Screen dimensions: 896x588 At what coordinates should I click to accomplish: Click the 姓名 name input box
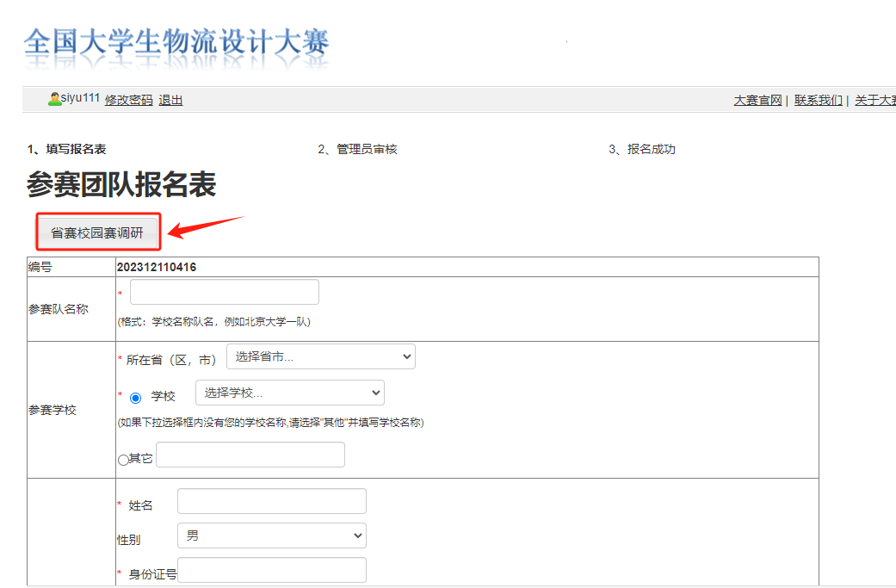pyautogui.click(x=271, y=500)
